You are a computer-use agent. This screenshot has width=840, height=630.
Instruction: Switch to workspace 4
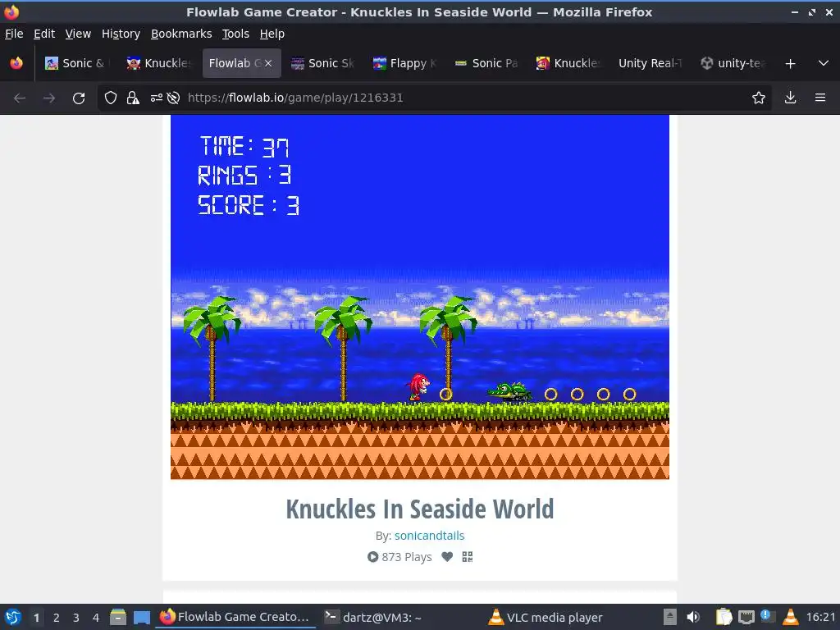point(96,618)
